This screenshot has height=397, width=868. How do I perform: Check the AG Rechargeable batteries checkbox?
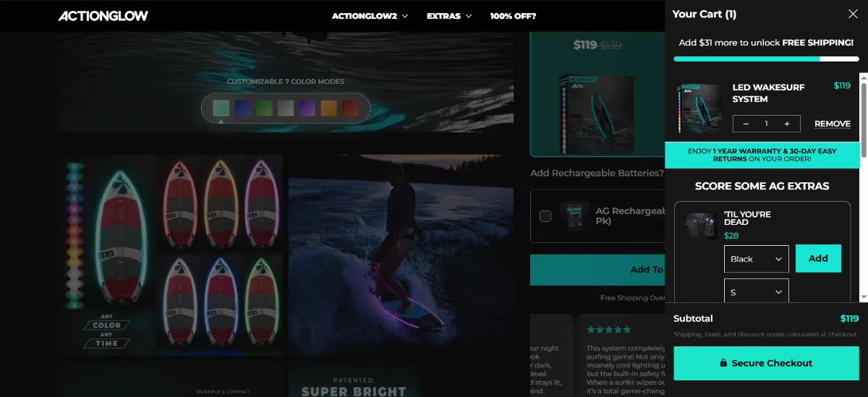coord(545,215)
